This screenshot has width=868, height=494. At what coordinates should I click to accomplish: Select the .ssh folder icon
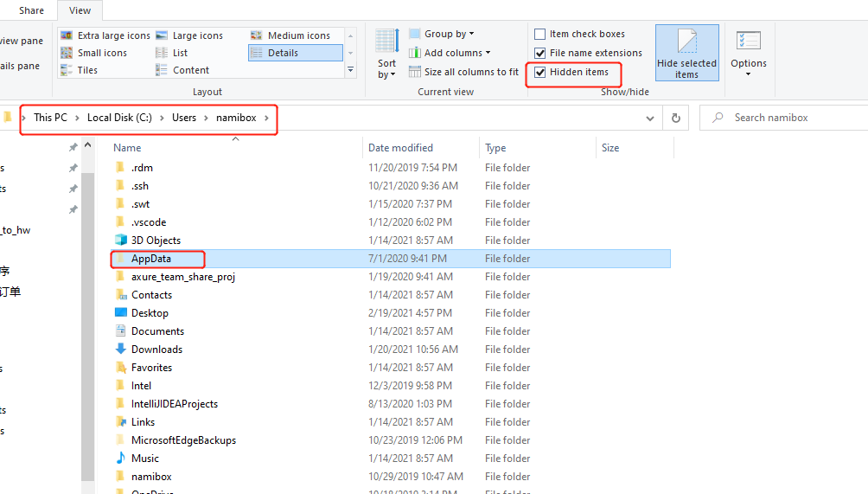point(120,185)
